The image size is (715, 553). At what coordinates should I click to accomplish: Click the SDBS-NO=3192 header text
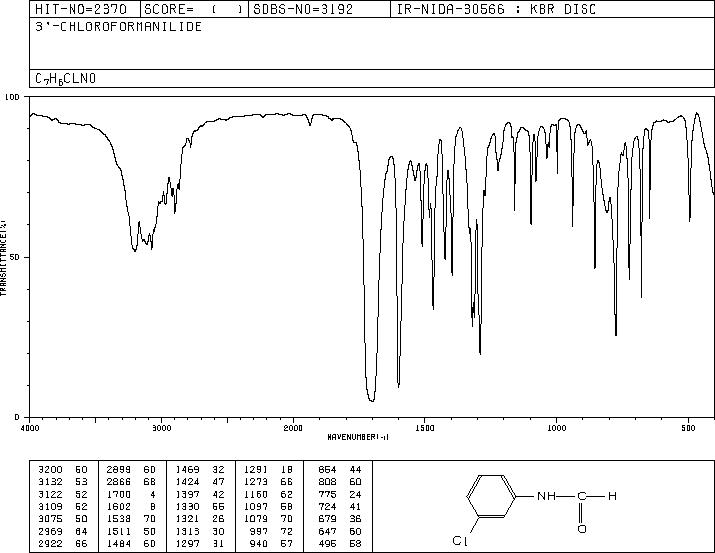(x=303, y=9)
